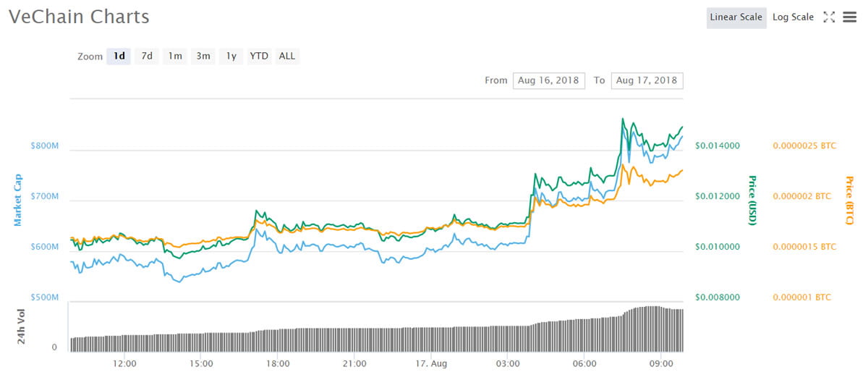
Task: Click the $700M market cap tick
Action: (43, 196)
